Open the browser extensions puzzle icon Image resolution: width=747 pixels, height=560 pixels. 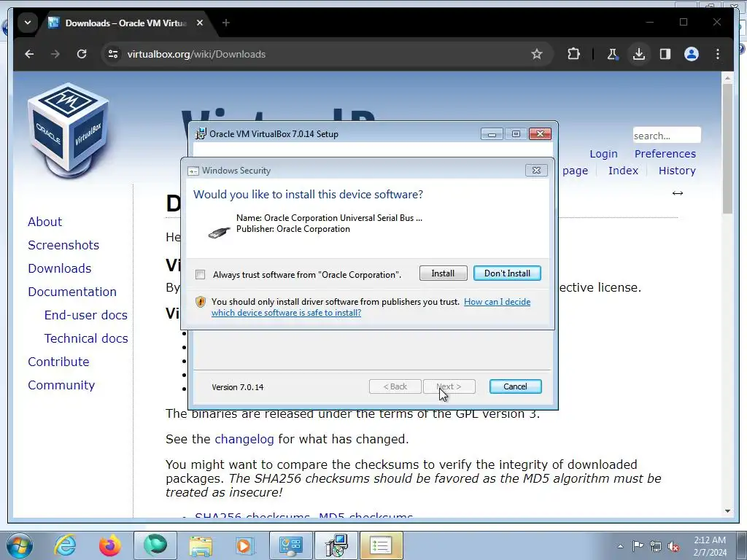(573, 54)
